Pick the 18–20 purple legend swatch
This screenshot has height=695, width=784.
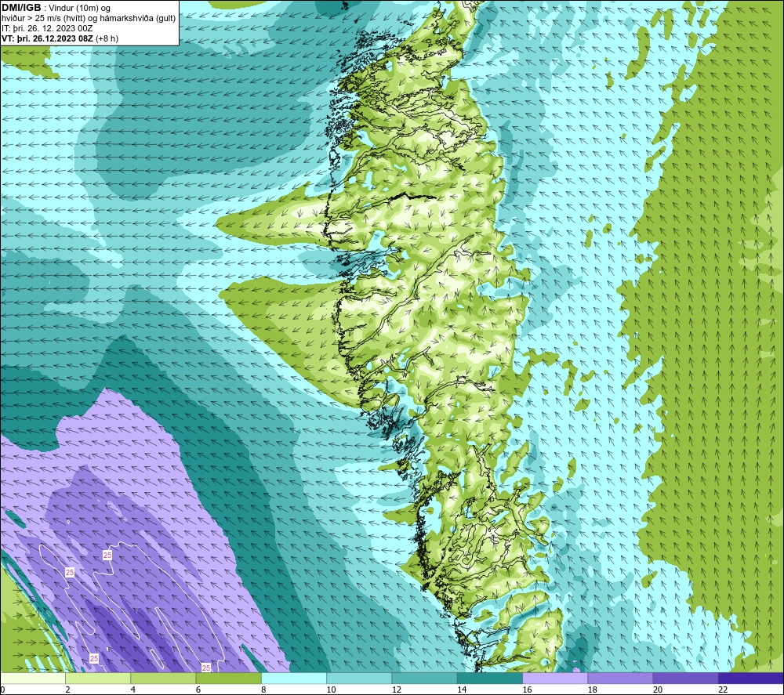pyautogui.click(x=620, y=678)
